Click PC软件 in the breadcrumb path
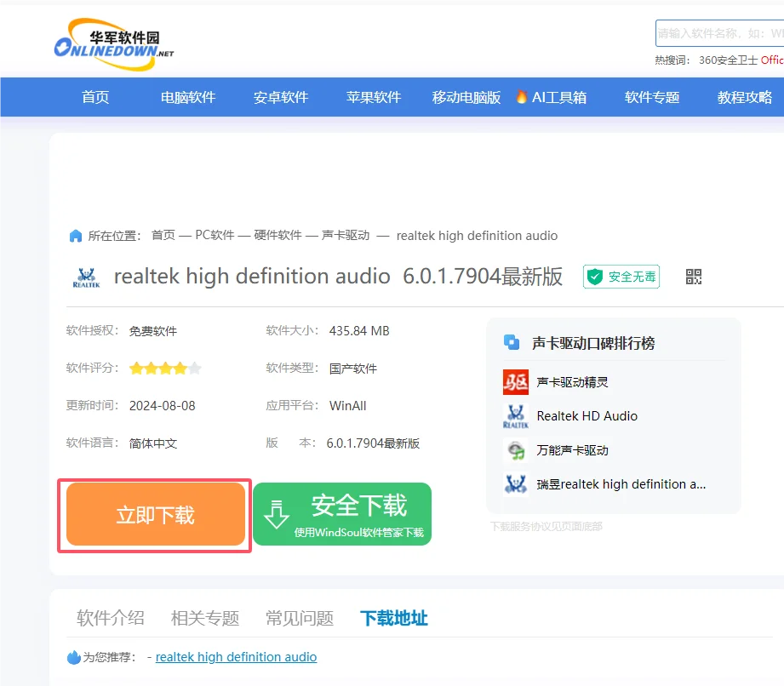This screenshot has width=784, height=686. click(215, 236)
